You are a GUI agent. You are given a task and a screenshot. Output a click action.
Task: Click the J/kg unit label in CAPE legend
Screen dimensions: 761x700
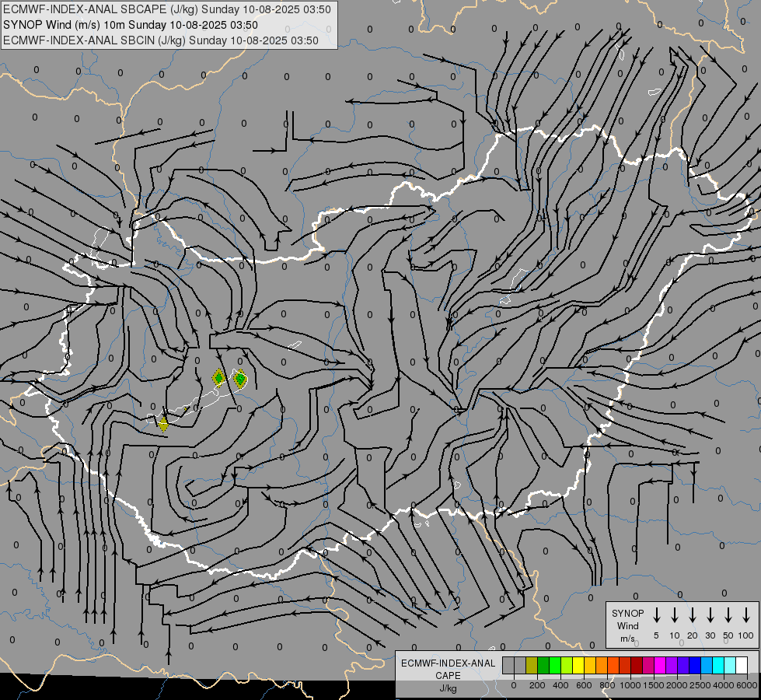coord(448,688)
